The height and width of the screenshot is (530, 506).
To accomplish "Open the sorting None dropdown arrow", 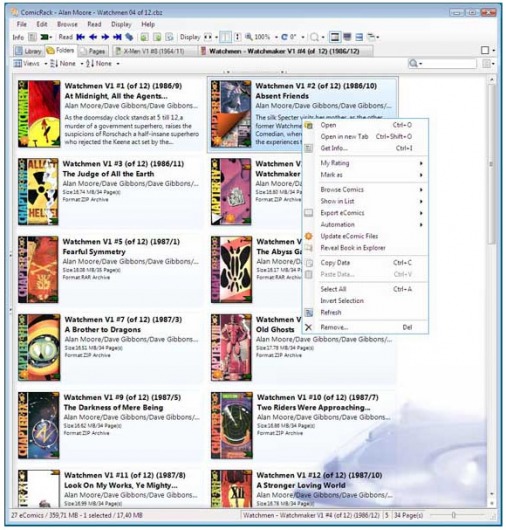I will tap(118, 64).
